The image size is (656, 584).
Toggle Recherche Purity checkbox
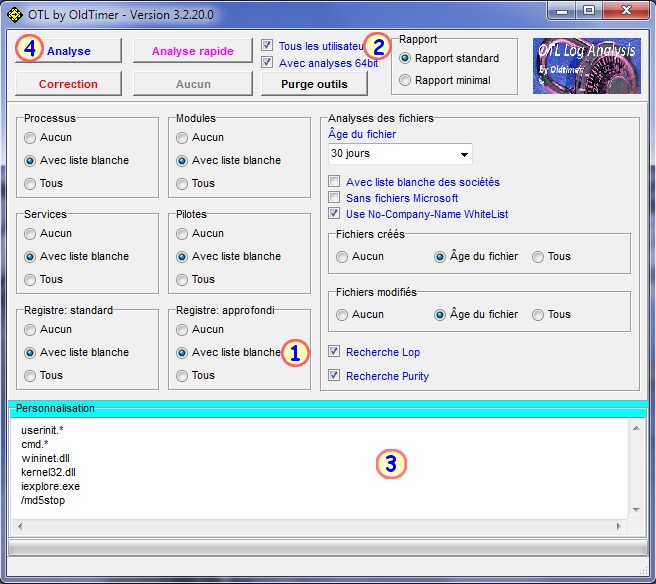(334, 375)
